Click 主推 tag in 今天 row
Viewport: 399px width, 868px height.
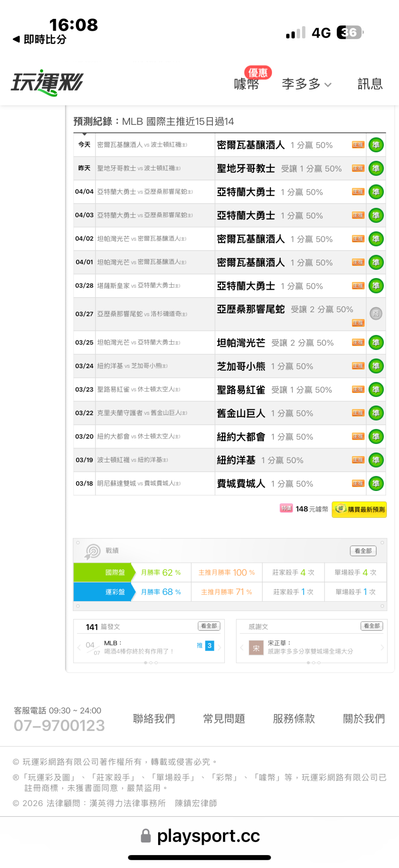pyautogui.click(x=358, y=145)
